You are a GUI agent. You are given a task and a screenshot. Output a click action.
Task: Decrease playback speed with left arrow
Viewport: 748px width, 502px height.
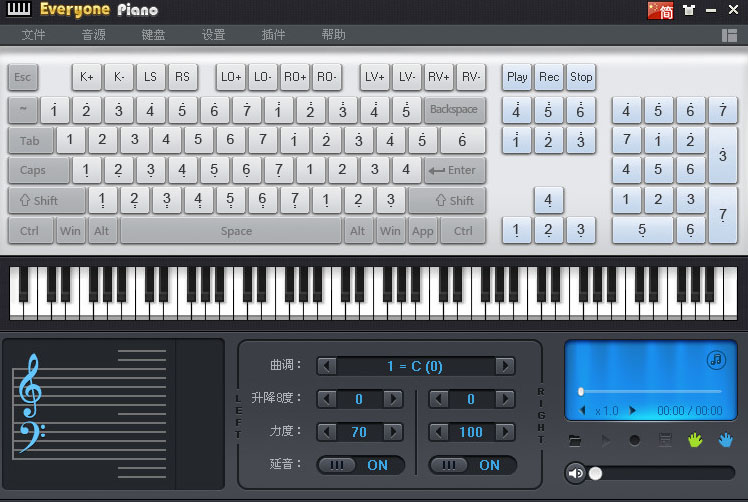pyautogui.click(x=582, y=410)
